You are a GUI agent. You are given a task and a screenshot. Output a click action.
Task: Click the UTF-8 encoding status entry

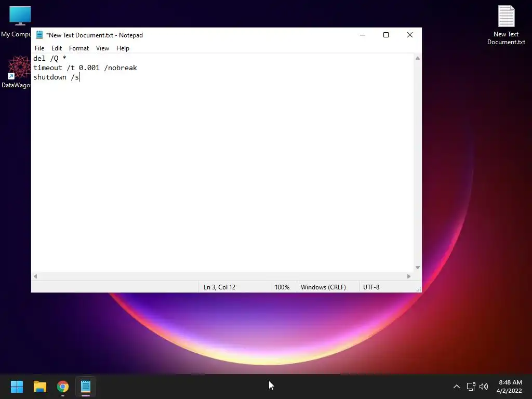371,287
